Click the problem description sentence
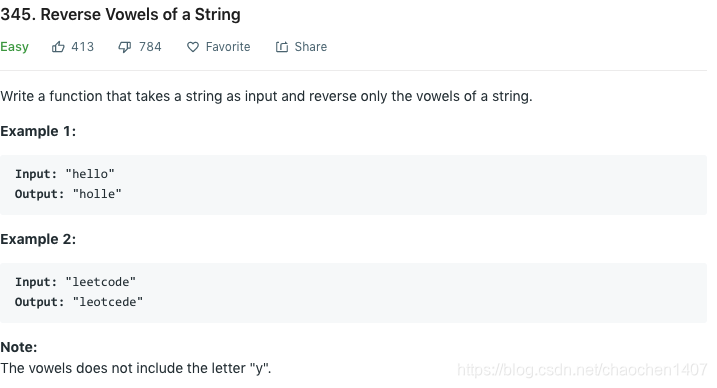The width and height of the screenshot is (717, 388). tap(266, 96)
